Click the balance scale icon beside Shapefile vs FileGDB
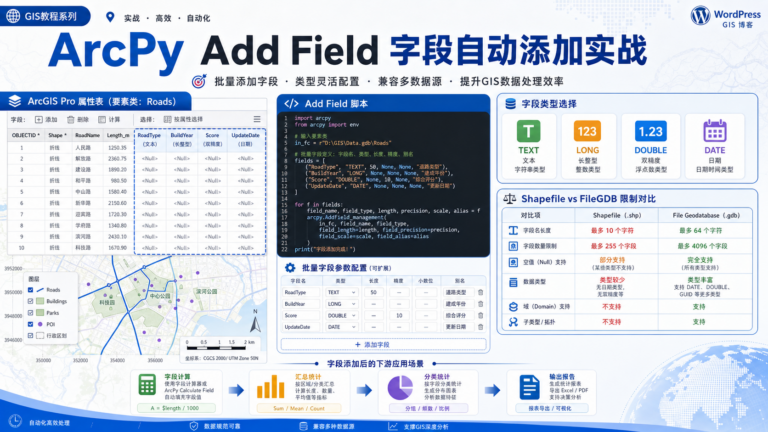The height and width of the screenshot is (432, 768). tap(509, 198)
